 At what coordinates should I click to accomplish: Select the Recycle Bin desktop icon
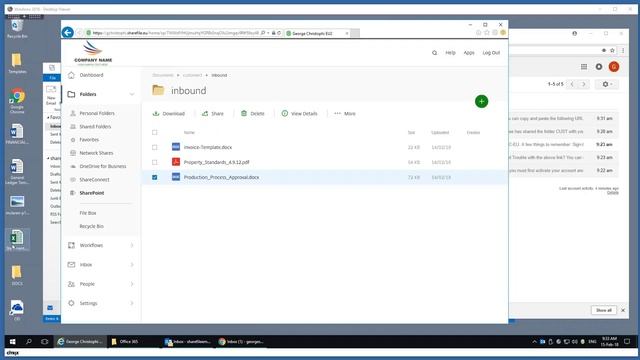(x=17, y=29)
